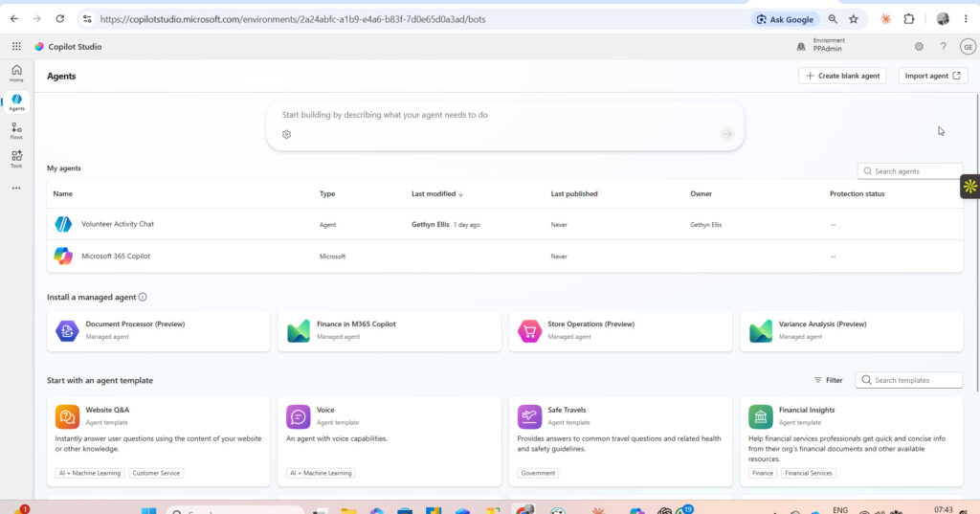The image size is (980, 514).
Task: Click the Search templates field
Action: (x=909, y=380)
